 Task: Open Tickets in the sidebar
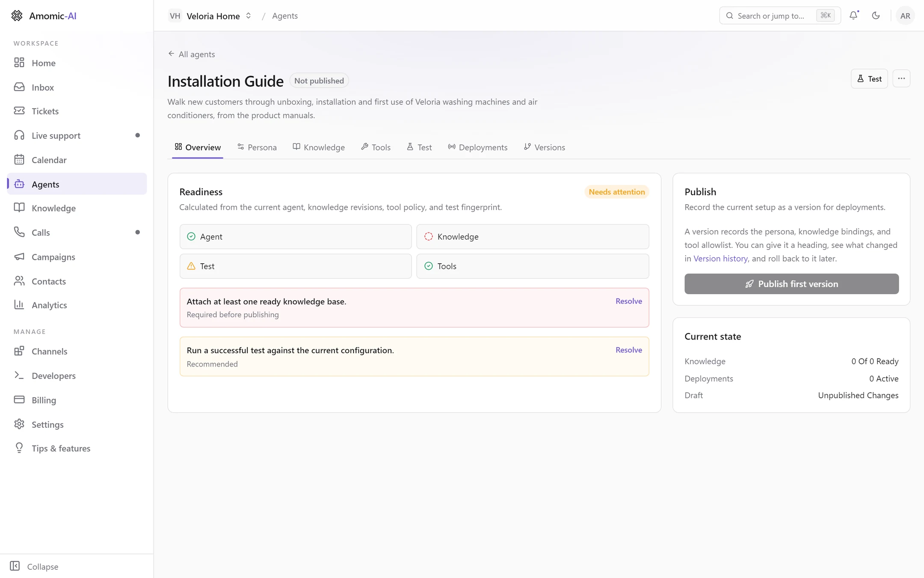coord(77,111)
